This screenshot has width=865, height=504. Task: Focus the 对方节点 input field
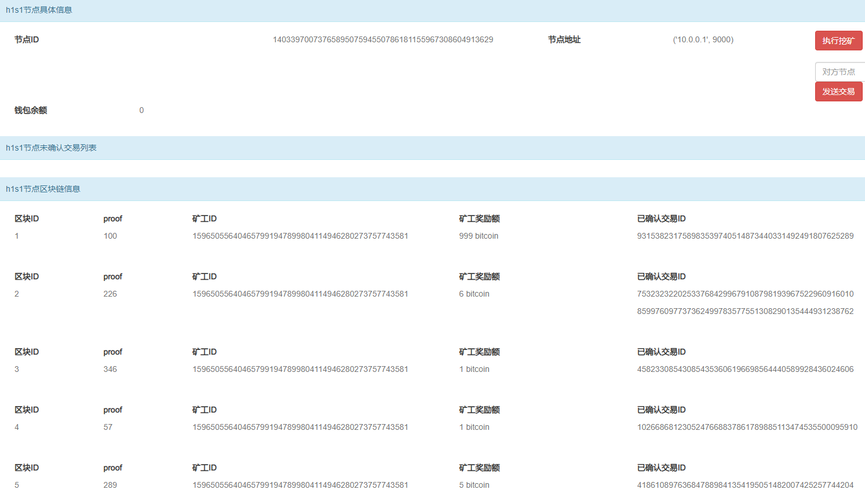click(840, 72)
